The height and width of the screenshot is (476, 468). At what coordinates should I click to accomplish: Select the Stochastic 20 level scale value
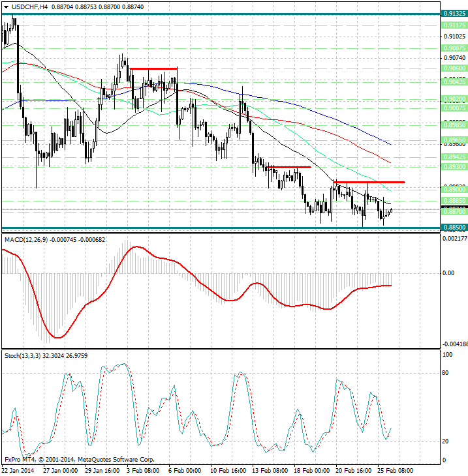click(445, 441)
